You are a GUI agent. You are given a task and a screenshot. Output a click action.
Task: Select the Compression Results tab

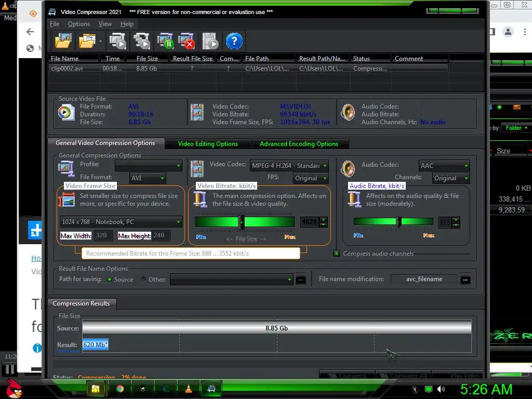pos(82,303)
